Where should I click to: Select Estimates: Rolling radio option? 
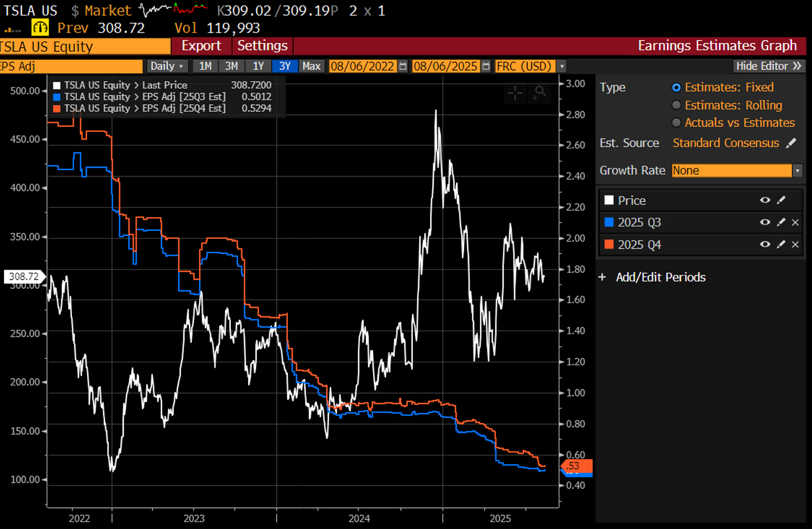tap(676, 105)
